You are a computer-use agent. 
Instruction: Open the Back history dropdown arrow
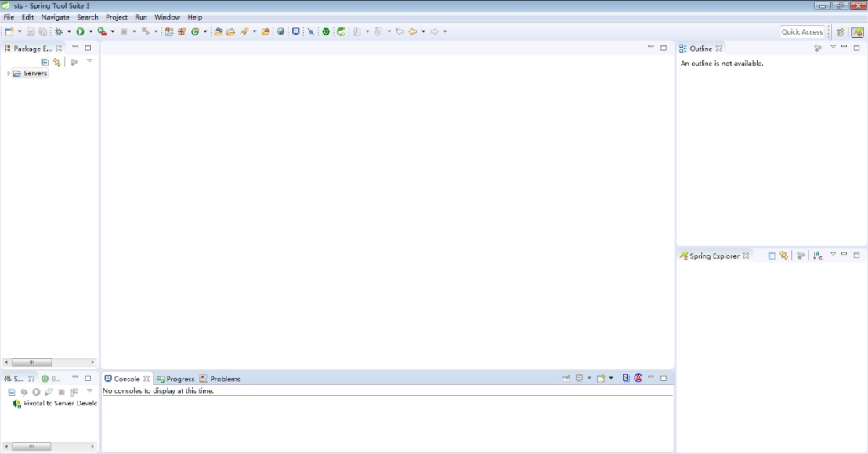[424, 31]
